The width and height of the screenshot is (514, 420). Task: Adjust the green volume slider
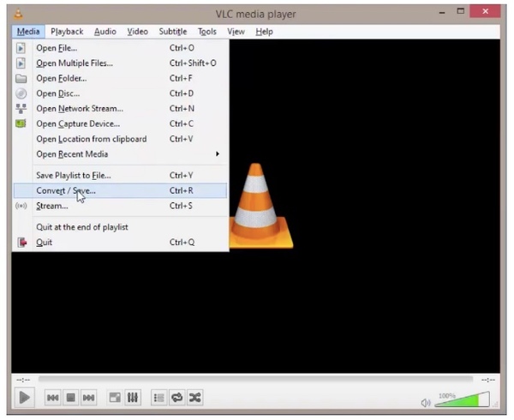pos(463,399)
